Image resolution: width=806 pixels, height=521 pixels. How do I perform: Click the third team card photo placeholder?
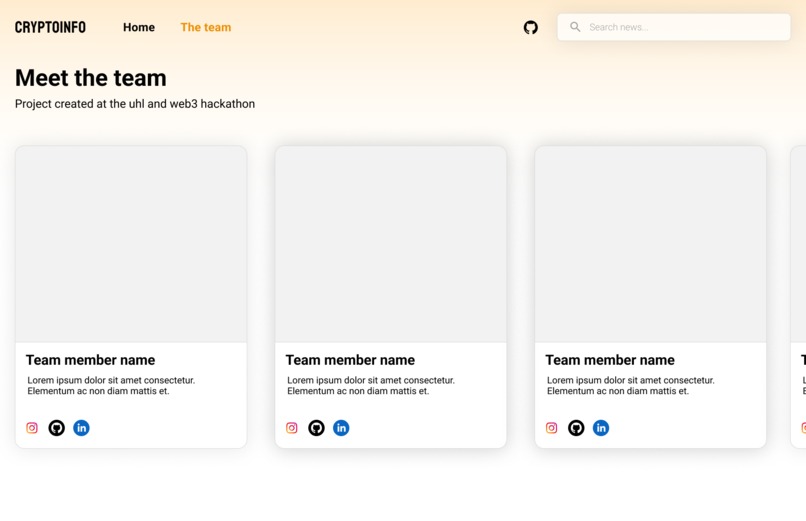coord(650,244)
